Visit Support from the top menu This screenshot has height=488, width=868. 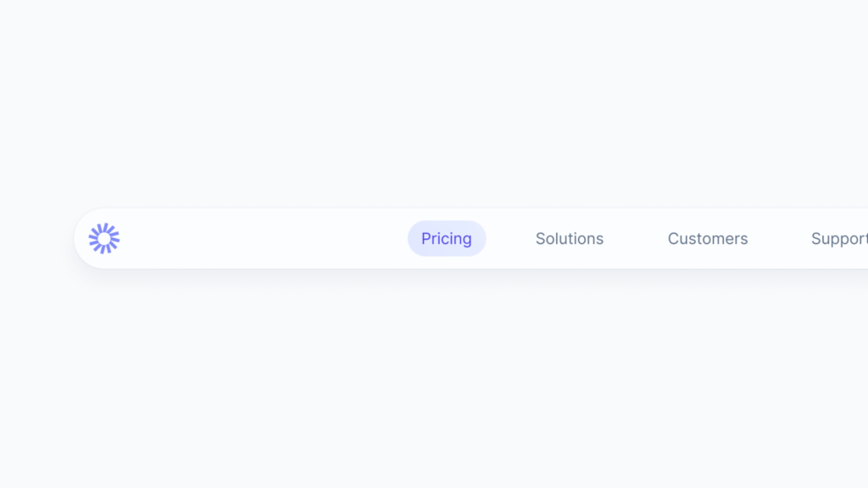[x=839, y=238]
